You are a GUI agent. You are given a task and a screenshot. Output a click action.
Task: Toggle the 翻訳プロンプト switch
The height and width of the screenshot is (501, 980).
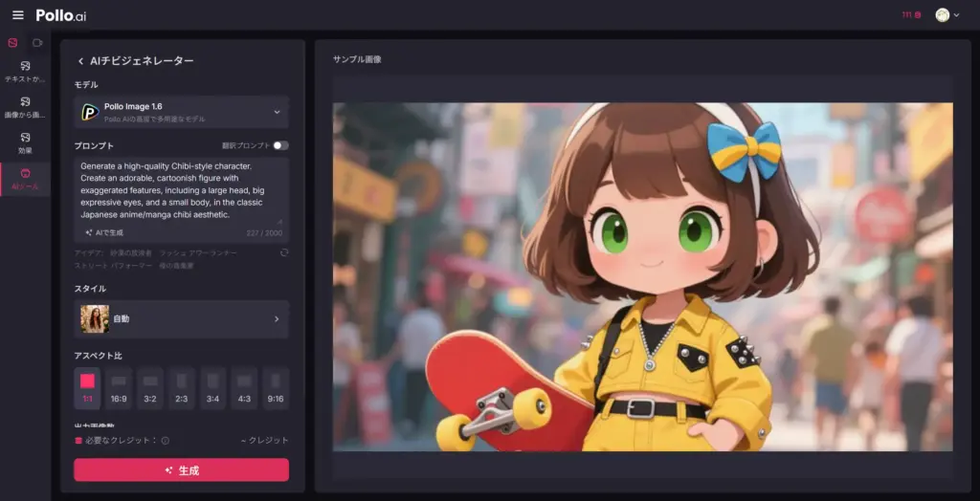pos(280,145)
